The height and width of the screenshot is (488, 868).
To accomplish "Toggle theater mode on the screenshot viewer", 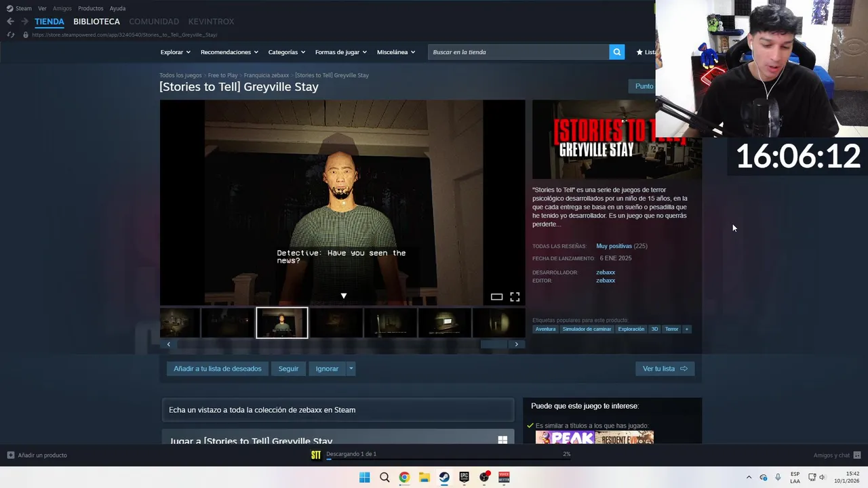I will 496,297.
